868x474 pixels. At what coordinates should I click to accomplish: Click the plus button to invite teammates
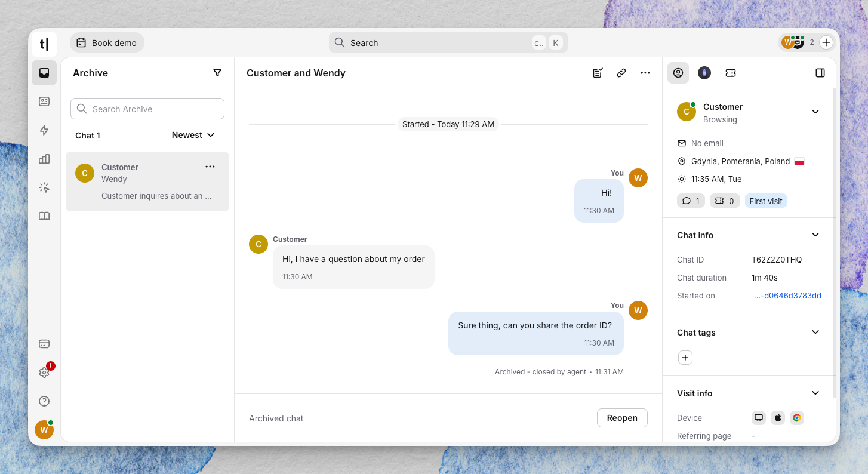coord(826,42)
